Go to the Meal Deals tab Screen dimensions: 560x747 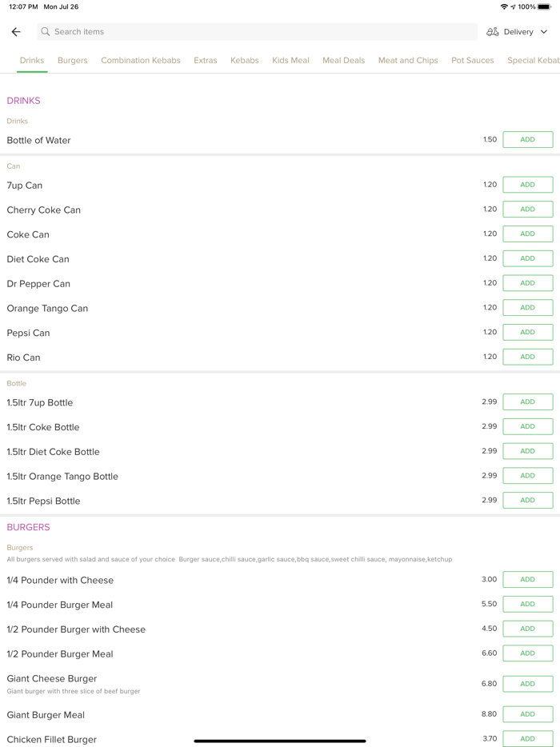343,61
